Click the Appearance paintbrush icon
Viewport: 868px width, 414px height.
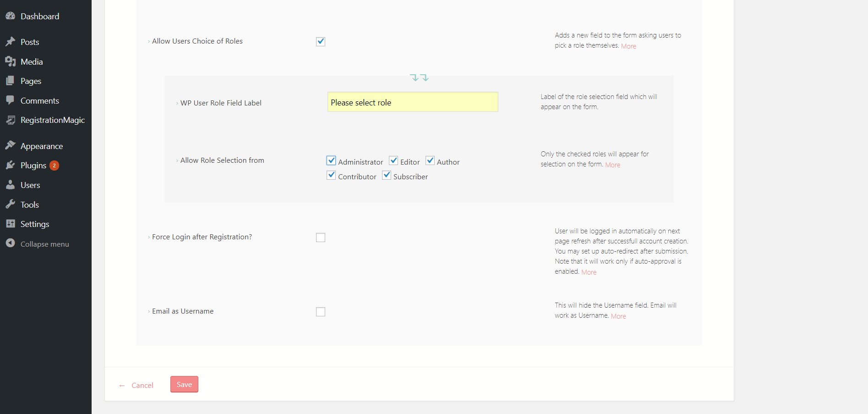(x=10, y=146)
